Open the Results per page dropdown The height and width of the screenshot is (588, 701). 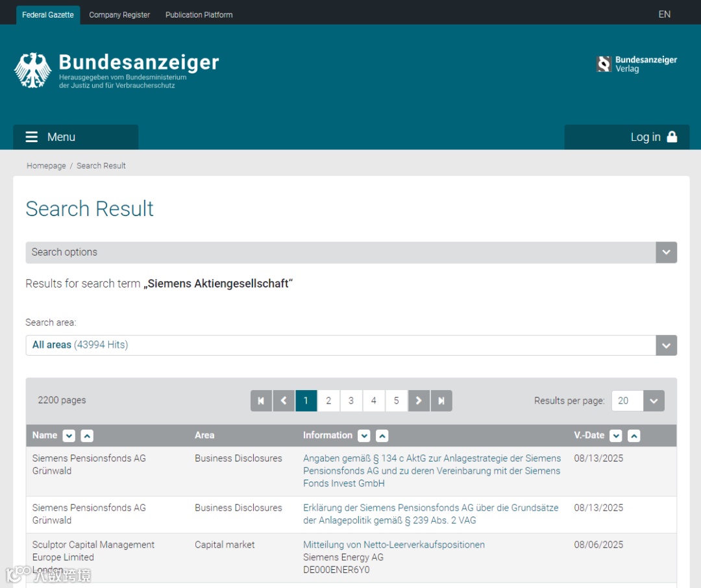point(654,400)
